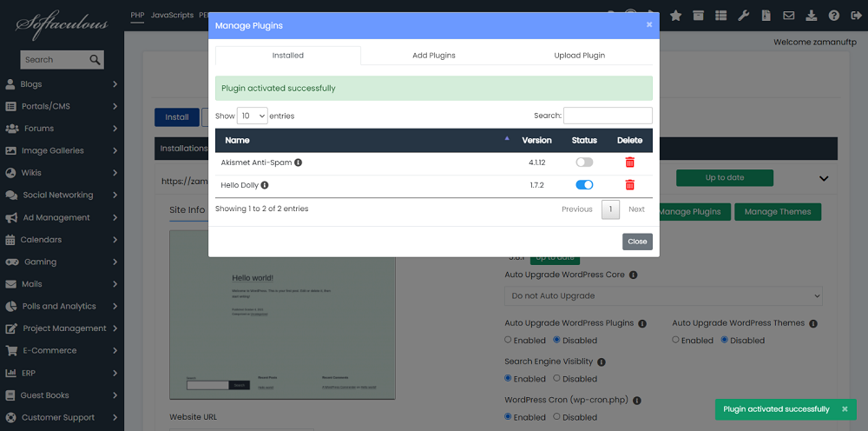Click the Image Galleries picture icon

click(10, 150)
